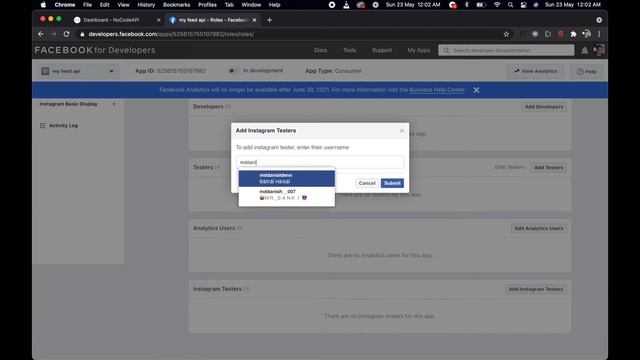
Task: Open the Edit menu
Action: [104, 5]
